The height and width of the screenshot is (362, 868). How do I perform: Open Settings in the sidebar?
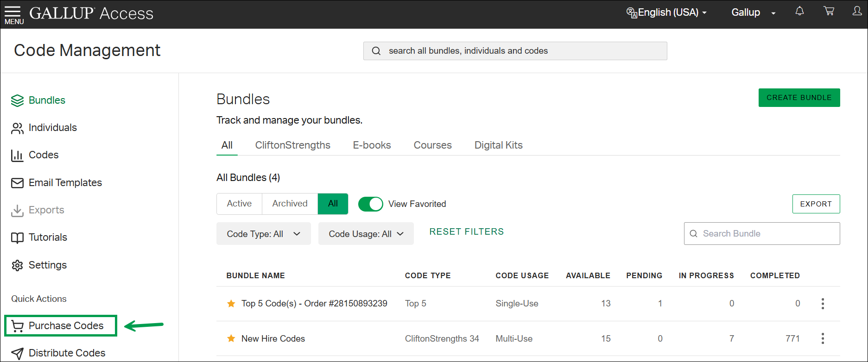[x=48, y=265]
